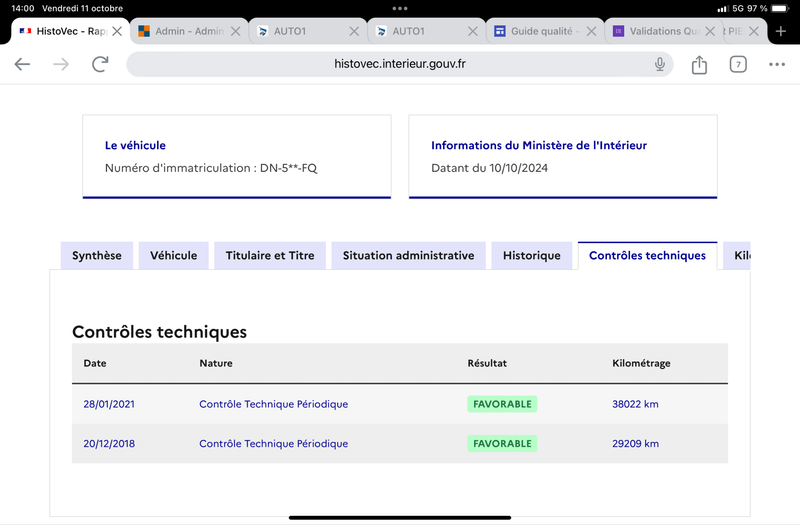
Task: Focus the histovec.interieur.gouv.fr address bar
Action: (399, 64)
